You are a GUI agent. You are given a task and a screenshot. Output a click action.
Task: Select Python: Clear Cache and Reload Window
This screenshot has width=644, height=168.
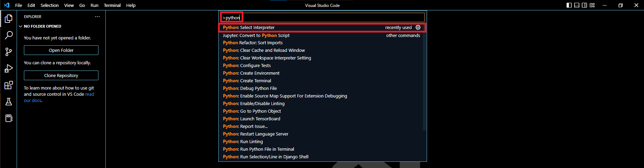click(x=321, y=50)
